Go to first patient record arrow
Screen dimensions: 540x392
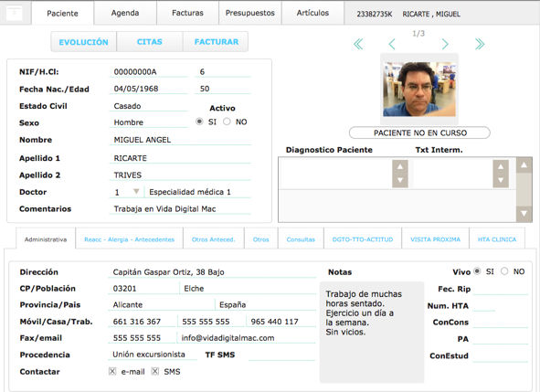point(358,44)
